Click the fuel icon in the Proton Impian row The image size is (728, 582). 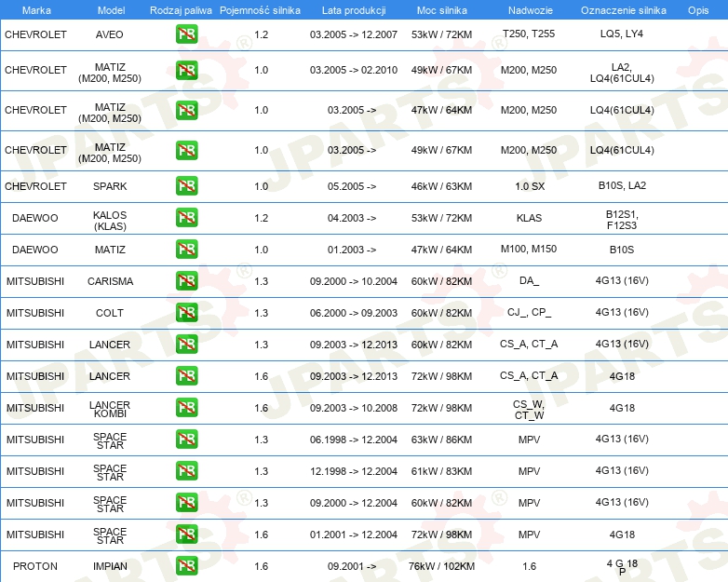coord(186,566)
